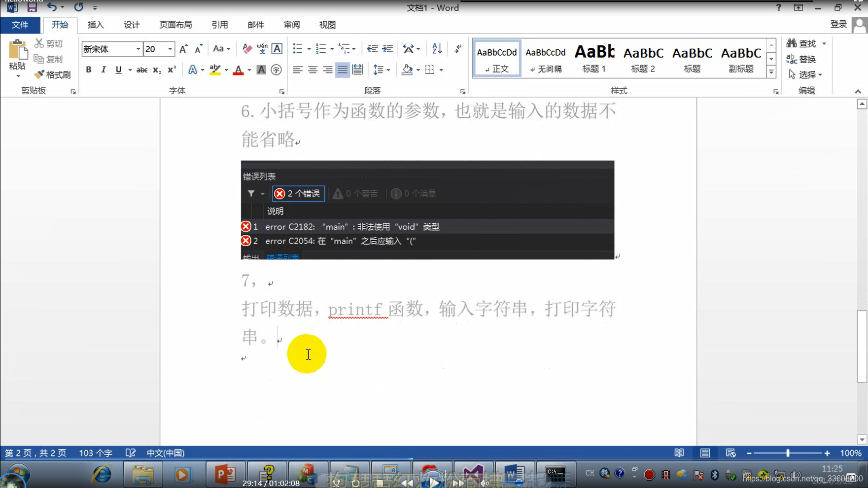
Task: Enable strikethrough formatting
Action: tap(141, 70)
